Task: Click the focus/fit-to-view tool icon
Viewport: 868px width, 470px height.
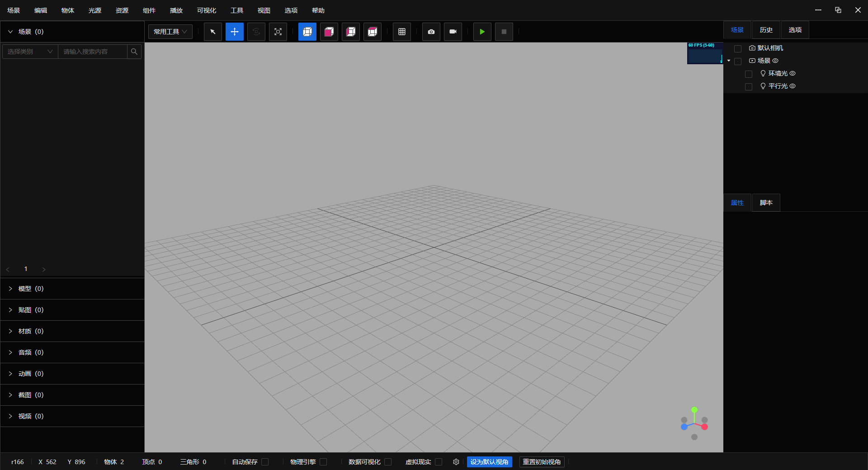Action: click(x=278, y=32)
